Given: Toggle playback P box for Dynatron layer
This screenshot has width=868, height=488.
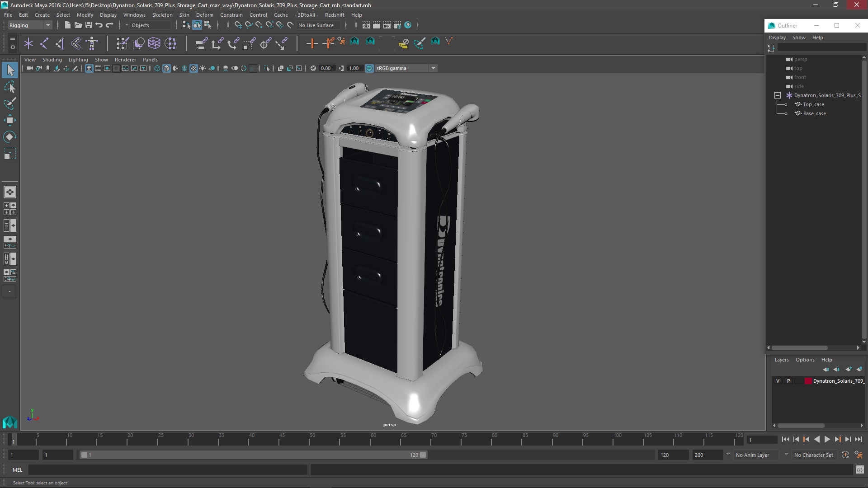Looking at the screenshot, I should click(x=788, y=381).
